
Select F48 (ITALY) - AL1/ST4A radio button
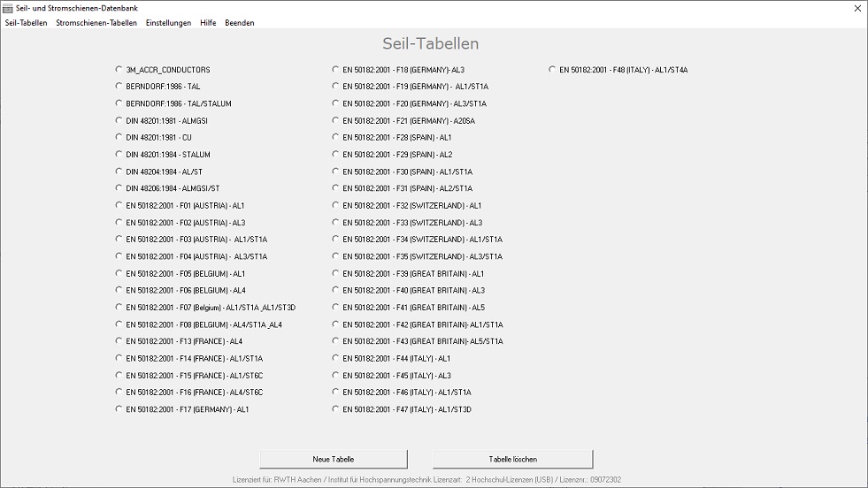[553, 69]
